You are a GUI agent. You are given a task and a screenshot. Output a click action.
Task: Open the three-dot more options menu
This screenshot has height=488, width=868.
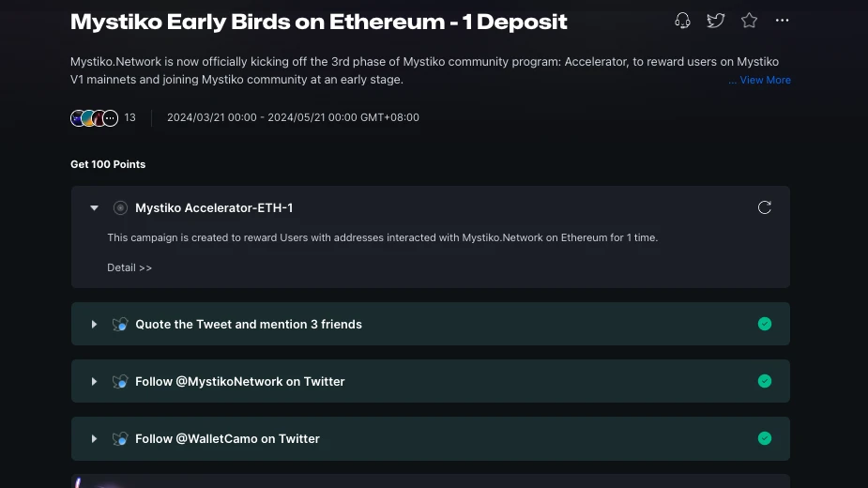coord(782,21)
